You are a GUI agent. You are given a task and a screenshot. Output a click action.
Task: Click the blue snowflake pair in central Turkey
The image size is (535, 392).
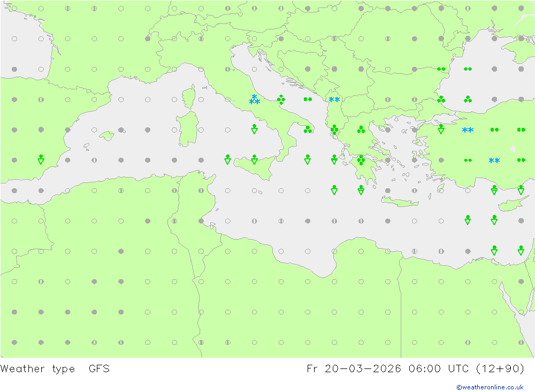494,160
